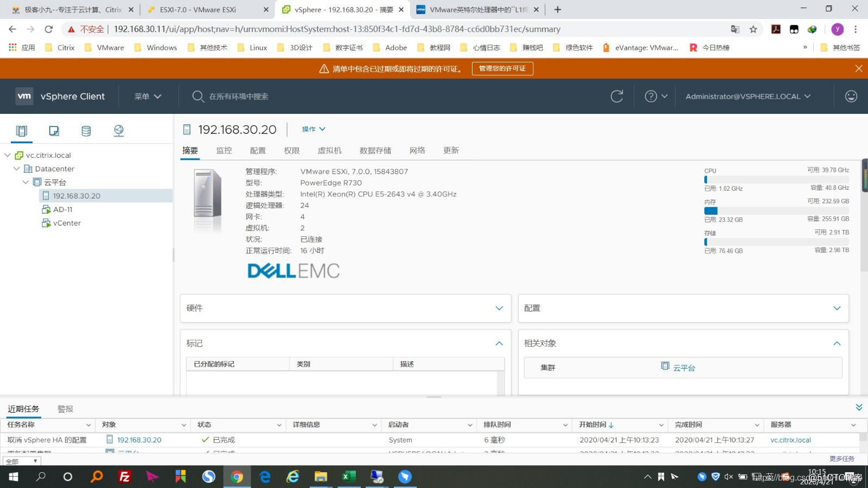This screenshot has height=488, width=868.
Task: Click the search magnifier icon
Action: 198,97
